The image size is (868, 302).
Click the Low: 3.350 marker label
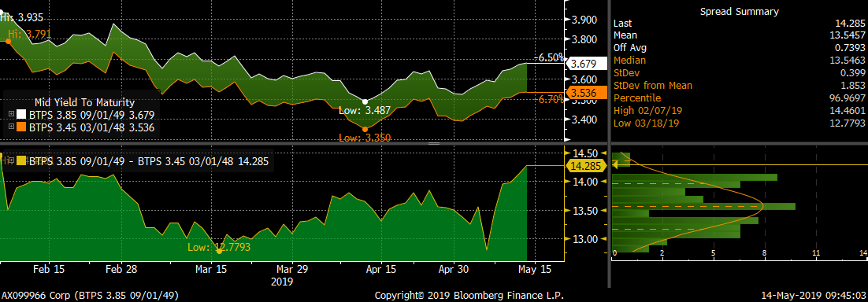point(365,138)
